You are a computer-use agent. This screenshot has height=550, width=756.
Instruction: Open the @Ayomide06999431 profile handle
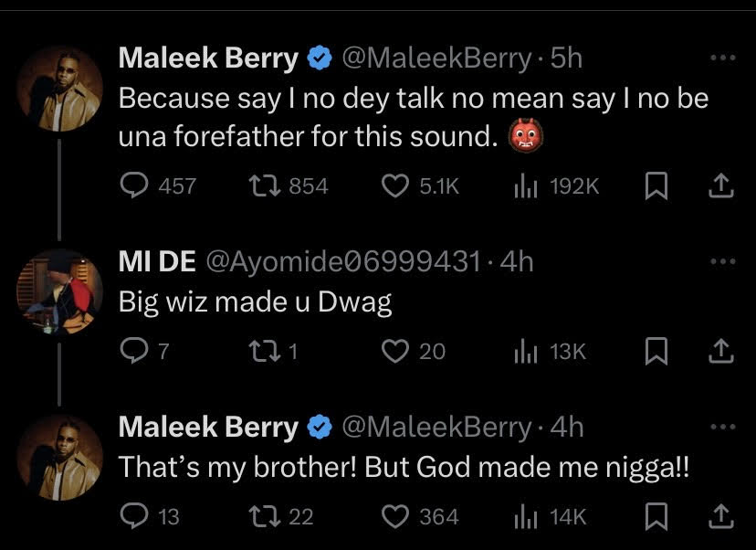(345, 262)
